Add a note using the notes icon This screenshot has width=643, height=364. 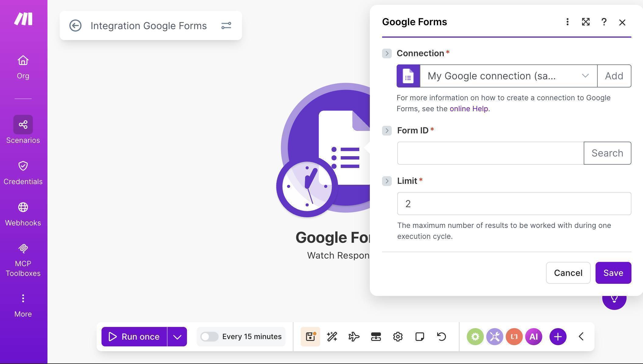(x=419, y=336)
